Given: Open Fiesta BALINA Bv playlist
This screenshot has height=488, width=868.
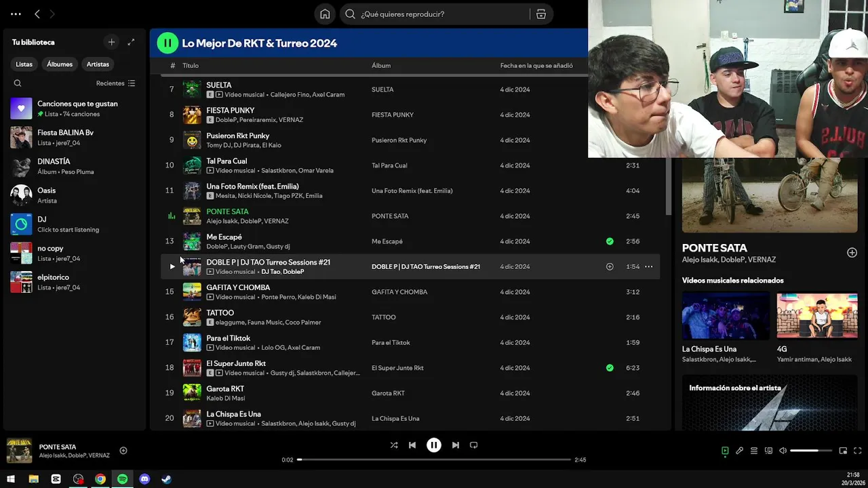Looking at the screenshot, I should 74,138.
